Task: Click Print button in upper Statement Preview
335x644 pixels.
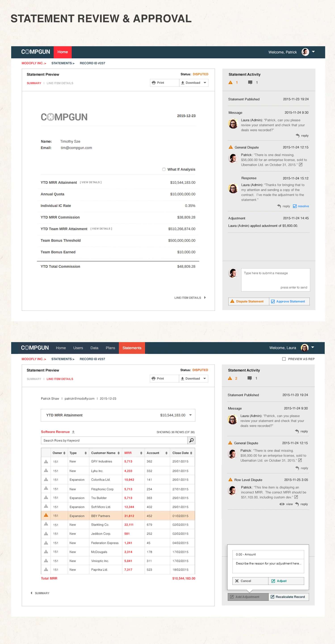Action: [165, 83]
